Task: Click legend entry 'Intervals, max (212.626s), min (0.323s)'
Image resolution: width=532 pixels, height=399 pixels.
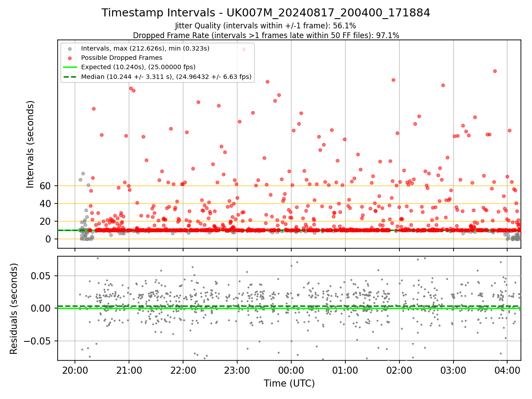Action: pyautogui.click(x=145, y=48)
